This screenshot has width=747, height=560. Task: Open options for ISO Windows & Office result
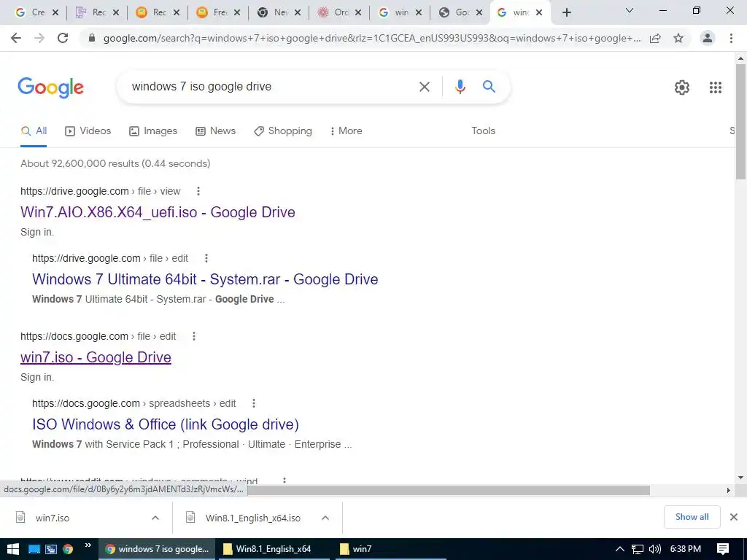253,403
